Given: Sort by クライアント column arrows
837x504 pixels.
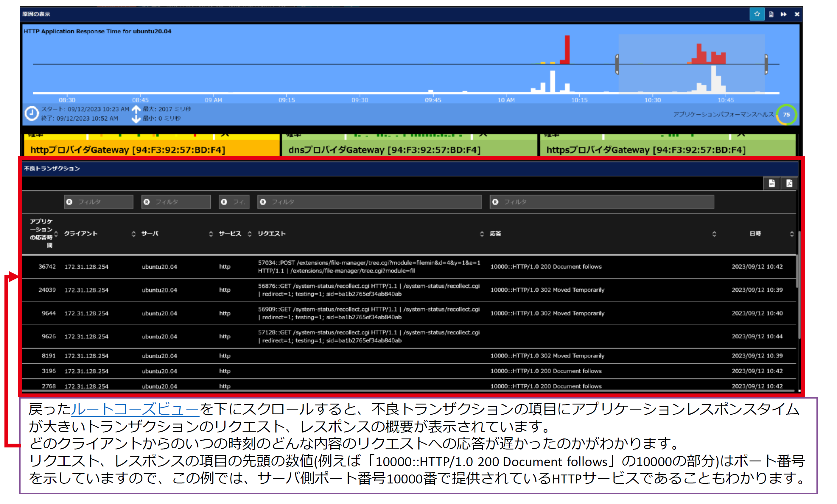Looking at the screenshot, I should (133, 234).
